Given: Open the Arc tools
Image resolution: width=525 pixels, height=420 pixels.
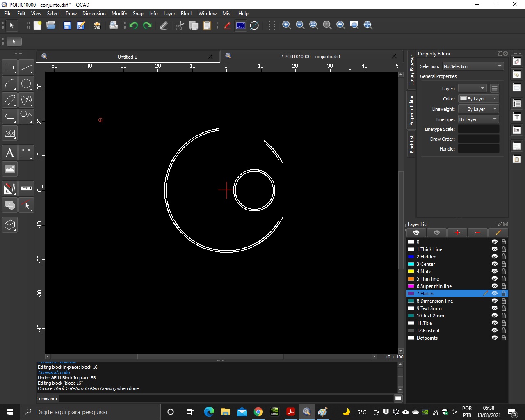Looking at the screenshot, I should (x=10, y=84).
